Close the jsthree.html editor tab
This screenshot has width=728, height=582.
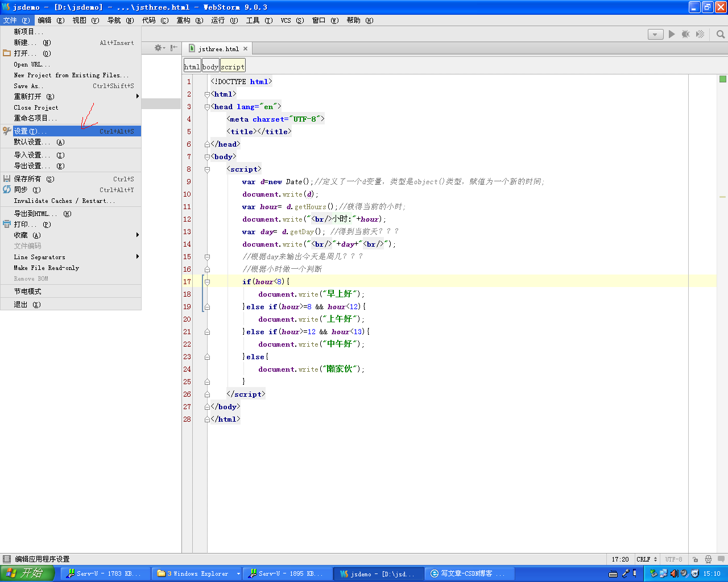246,49
